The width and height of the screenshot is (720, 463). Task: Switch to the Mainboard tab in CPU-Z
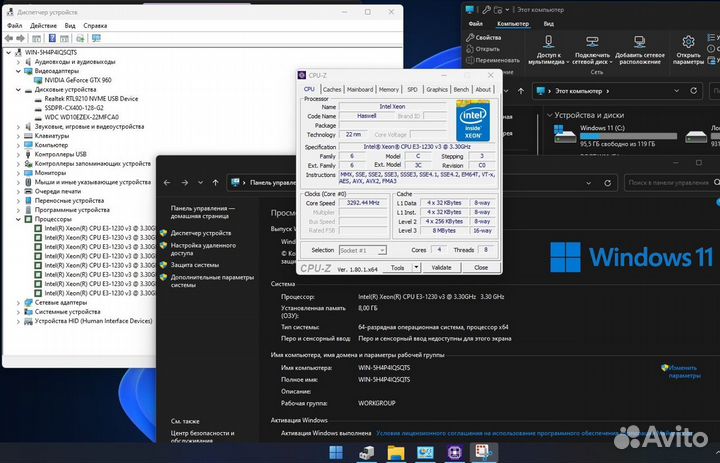click(360, 89)
